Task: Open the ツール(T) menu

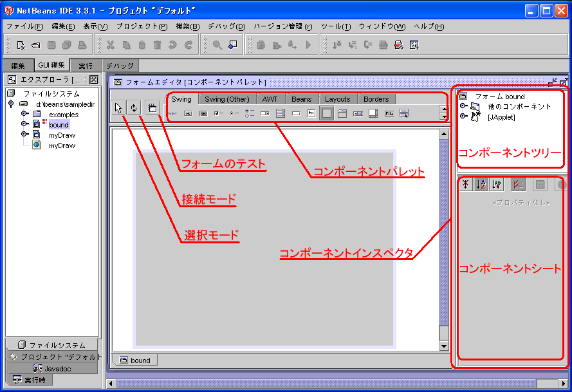Action: pyautogui.click(x=336, y=26)
